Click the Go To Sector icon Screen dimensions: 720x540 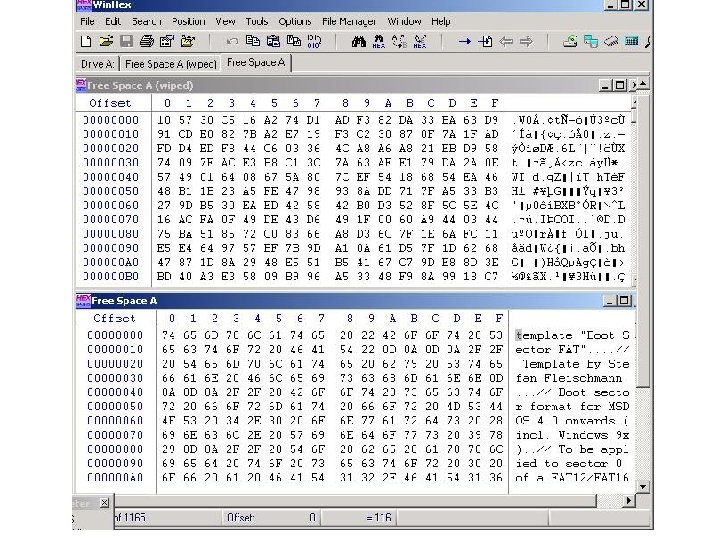(485, 41)
